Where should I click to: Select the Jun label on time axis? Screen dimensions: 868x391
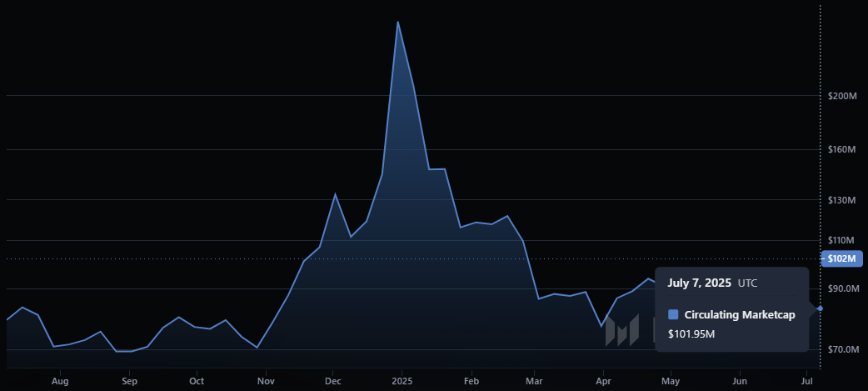[740, 381]
